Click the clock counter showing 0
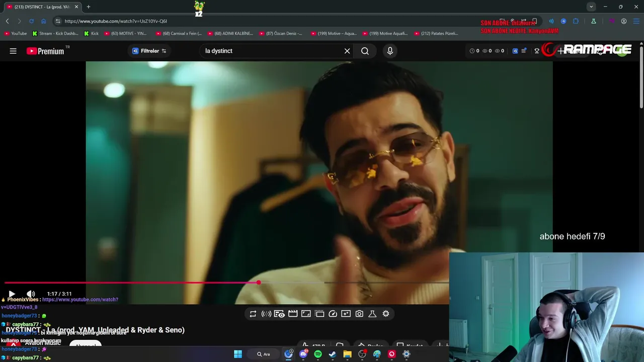Image resolution: width=644 pixels, height=362 pixels. [x=474, y=51]
